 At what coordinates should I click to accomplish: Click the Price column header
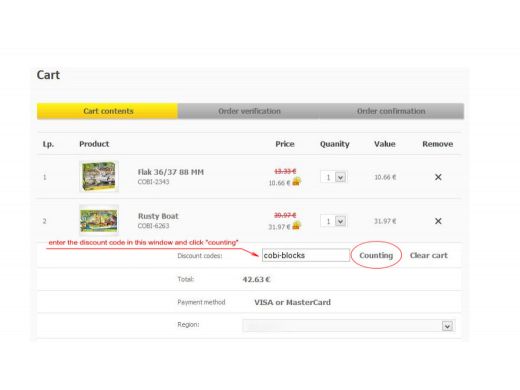pyautogui.click(x=285, y=144)
